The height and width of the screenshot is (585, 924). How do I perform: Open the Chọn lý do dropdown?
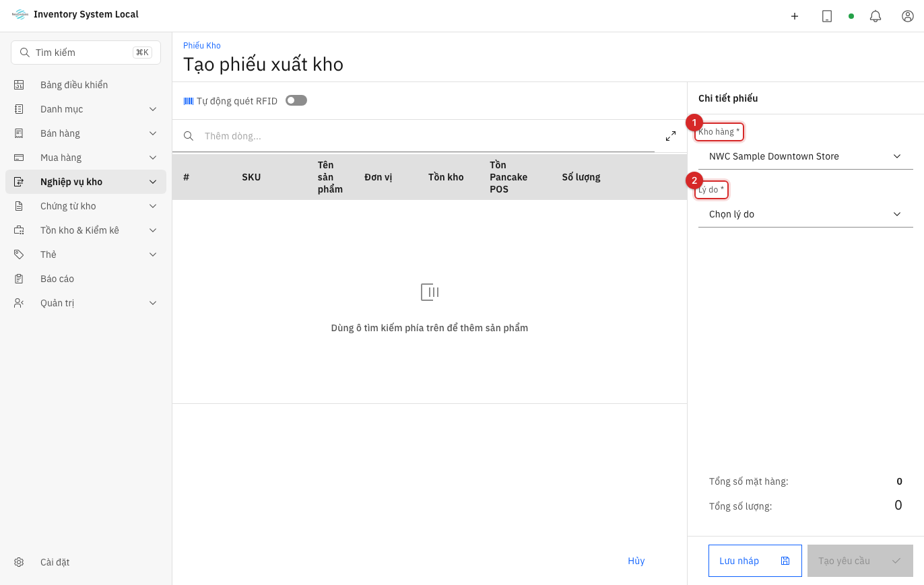(x=805, y=214)
